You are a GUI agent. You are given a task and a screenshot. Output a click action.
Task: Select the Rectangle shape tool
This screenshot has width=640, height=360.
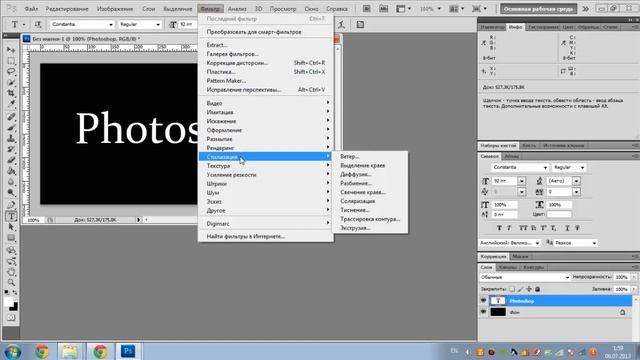11,238
